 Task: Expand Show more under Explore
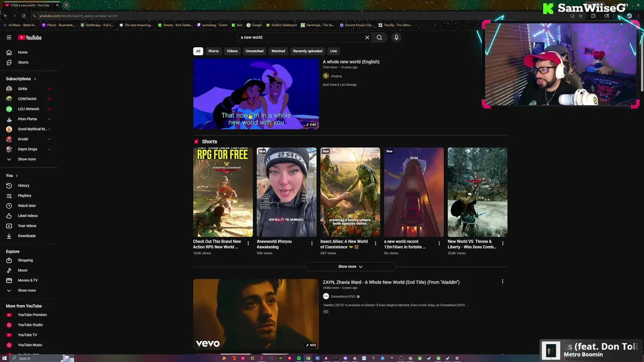[x=27, y=291]
